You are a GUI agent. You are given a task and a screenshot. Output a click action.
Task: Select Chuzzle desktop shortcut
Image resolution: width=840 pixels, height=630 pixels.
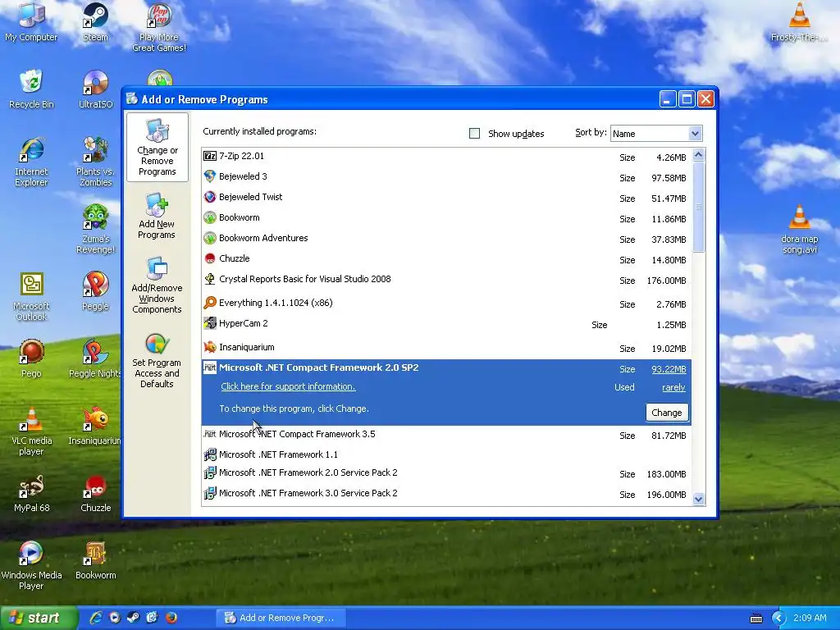[95, 493]
